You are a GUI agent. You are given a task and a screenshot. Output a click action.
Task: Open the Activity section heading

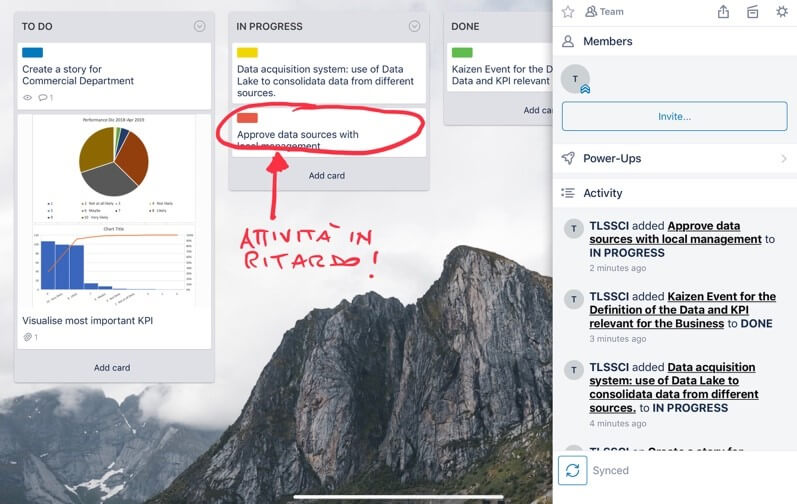pyautogui.click(x=602, y=193)
